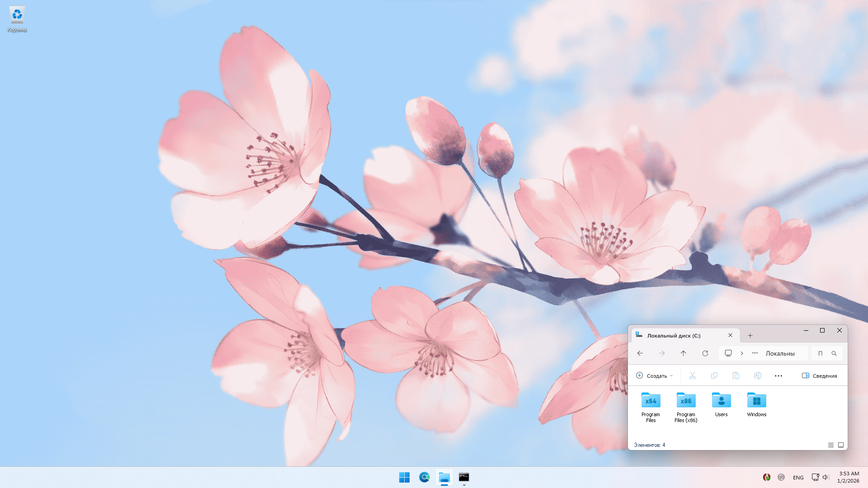This screenshot has width=868, height=488.
Task: Open the Windows Start menu
Action: [404, 477]
